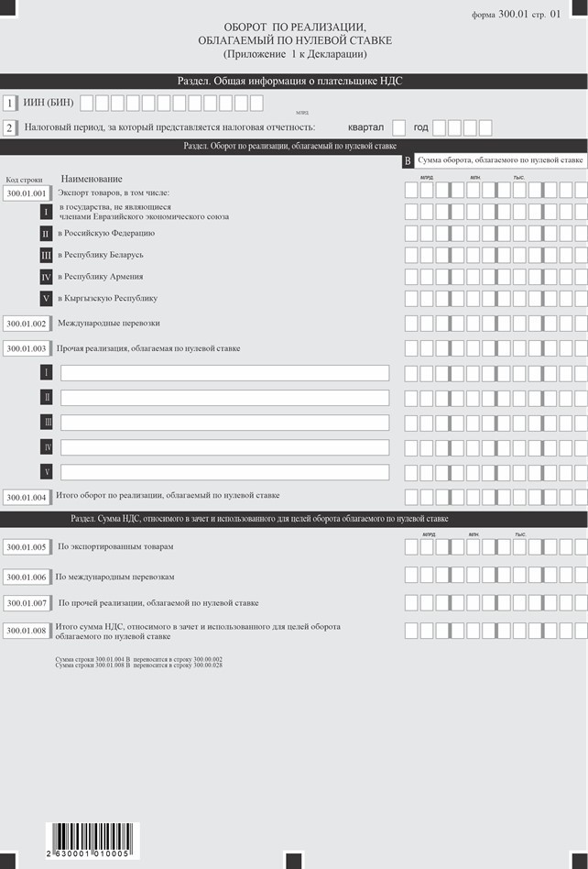Click the black Roman numeral I marker under Экспорт товаров
The width and height of the screenshot is (588, 869).
point(46,212)
